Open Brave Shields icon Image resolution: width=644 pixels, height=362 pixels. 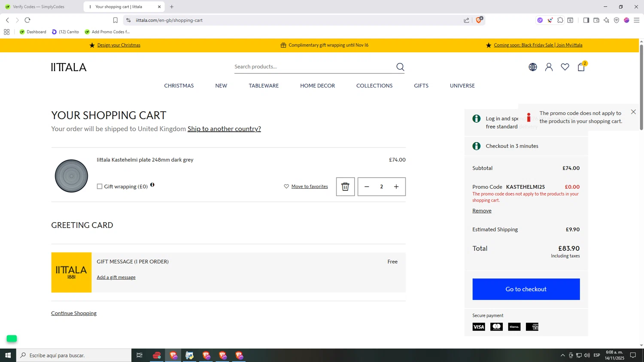[x=479, y=20]
